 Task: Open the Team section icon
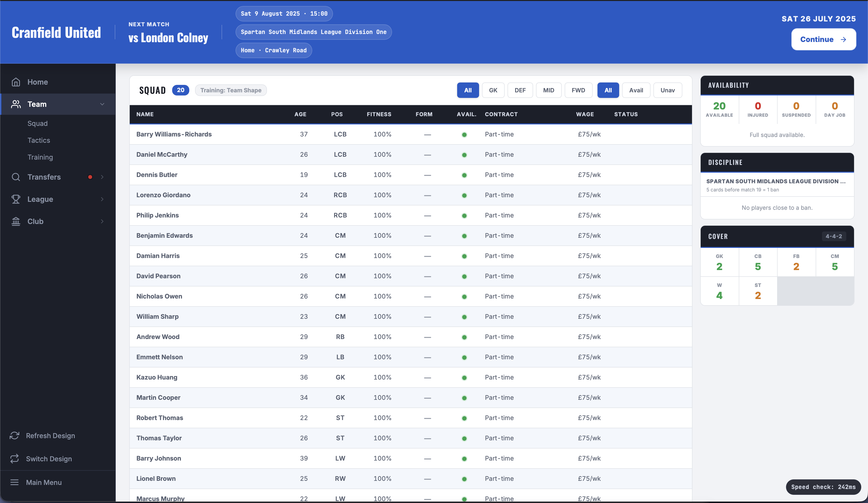[16, 104]
